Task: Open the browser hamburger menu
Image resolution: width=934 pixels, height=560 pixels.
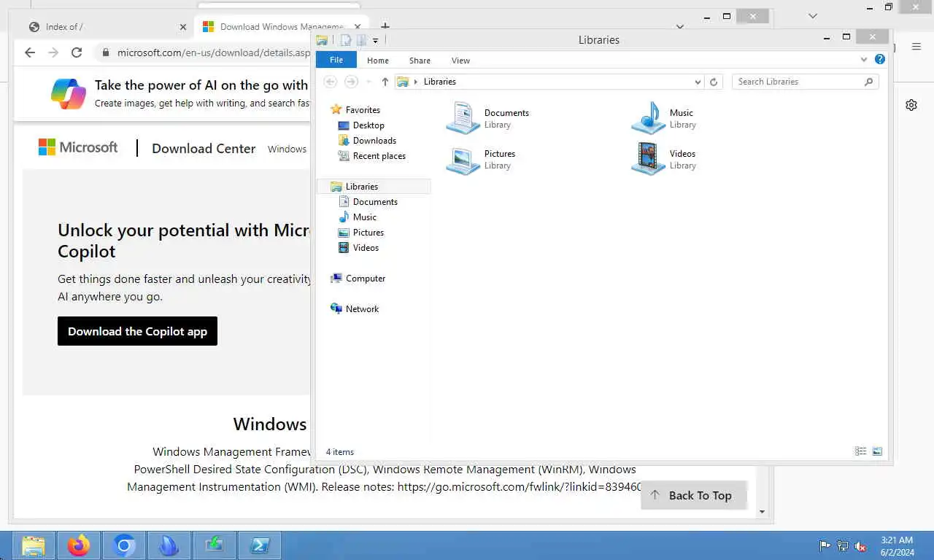Action: pos(916,47)
